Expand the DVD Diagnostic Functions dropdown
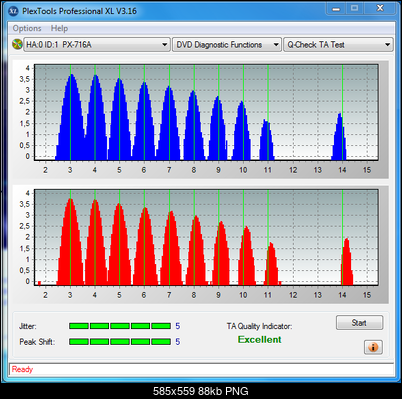 coord(226,45)
